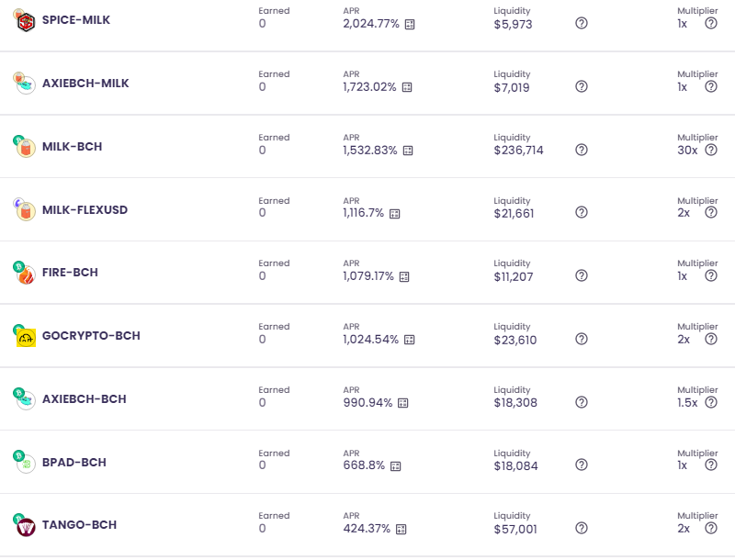Click the $236,714 liquidity value
The width and height of the screenshot is (735, 560).
coord(518,151)
